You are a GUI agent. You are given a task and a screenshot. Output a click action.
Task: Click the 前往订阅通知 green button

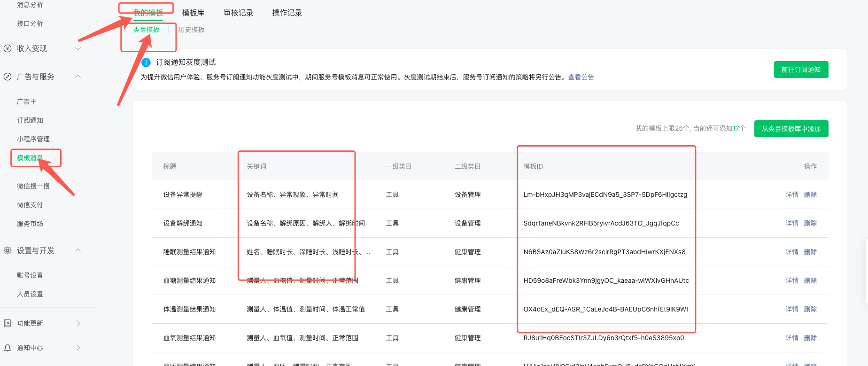coord(801,70)
